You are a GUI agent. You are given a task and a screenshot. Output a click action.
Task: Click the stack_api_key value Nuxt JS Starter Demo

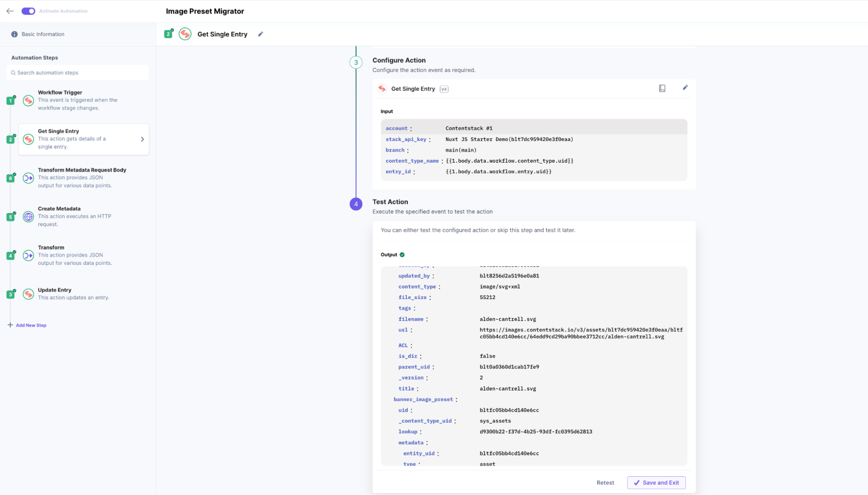[509, 139]
